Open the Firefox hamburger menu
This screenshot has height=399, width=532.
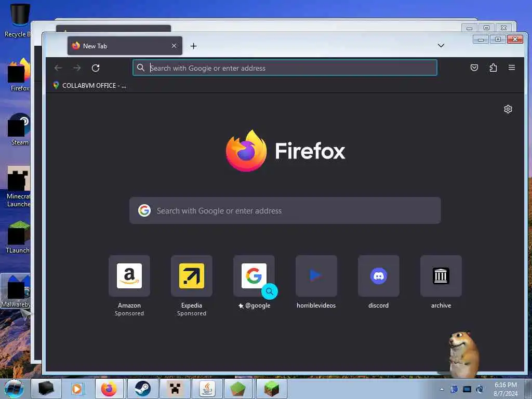tap(512, 68)
